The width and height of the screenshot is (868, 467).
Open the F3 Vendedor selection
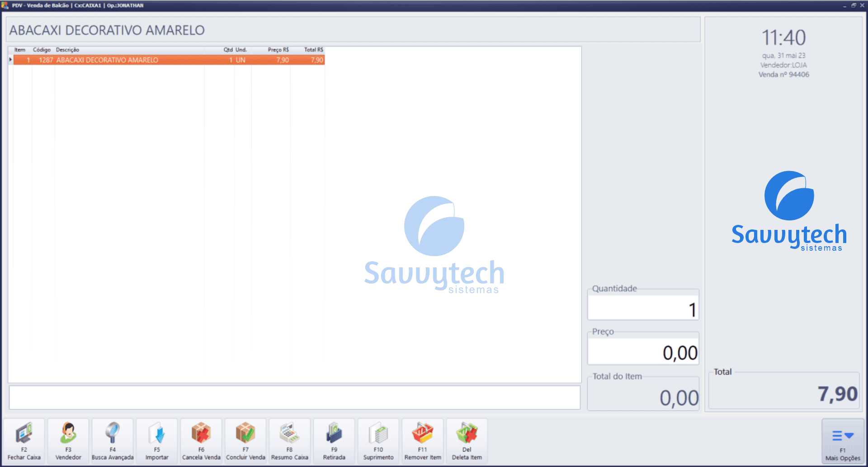click(x=68, y=440)
